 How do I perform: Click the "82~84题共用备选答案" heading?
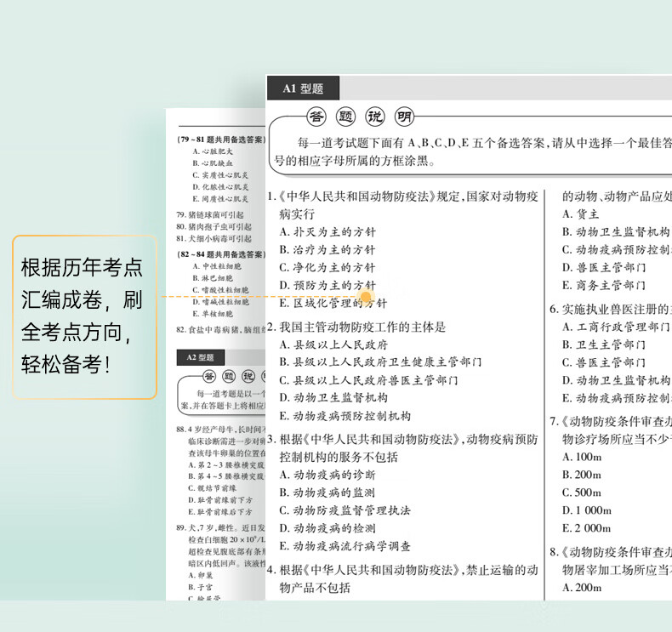[x=220, y=254]
